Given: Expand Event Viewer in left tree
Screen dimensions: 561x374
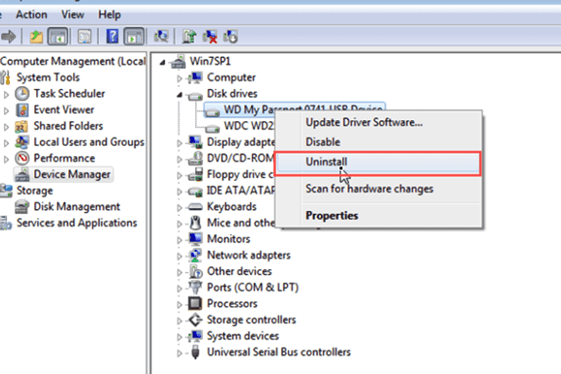Looking at the screenshot, I should pos(6,111).
